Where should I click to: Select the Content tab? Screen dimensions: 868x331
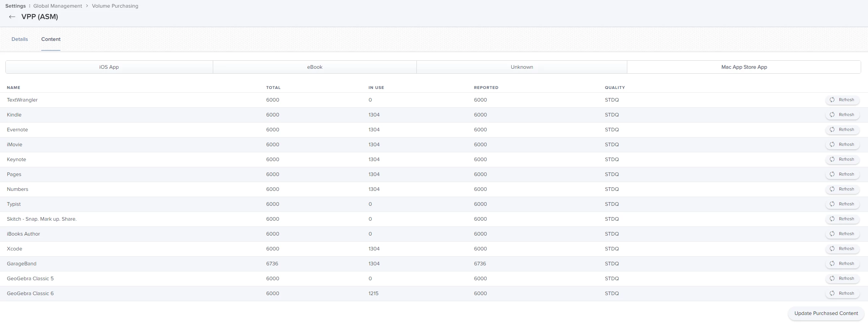click(51, 39)
